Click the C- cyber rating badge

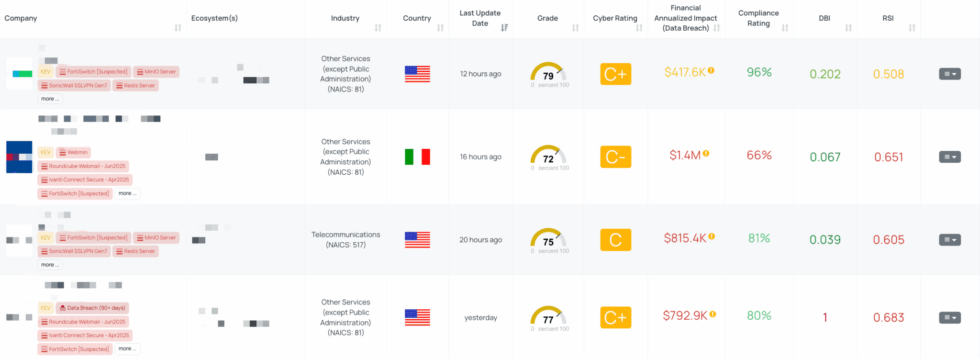click(615, 157)
